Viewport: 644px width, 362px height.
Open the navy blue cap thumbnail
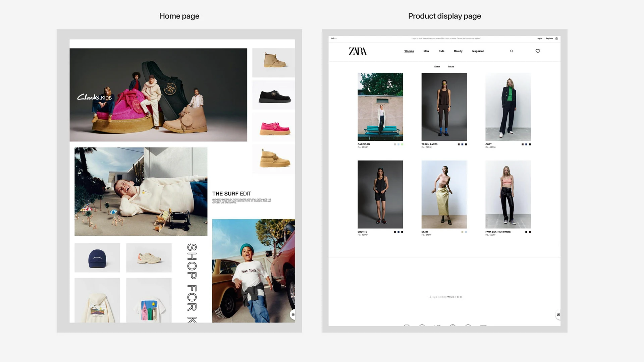[97, 258]
